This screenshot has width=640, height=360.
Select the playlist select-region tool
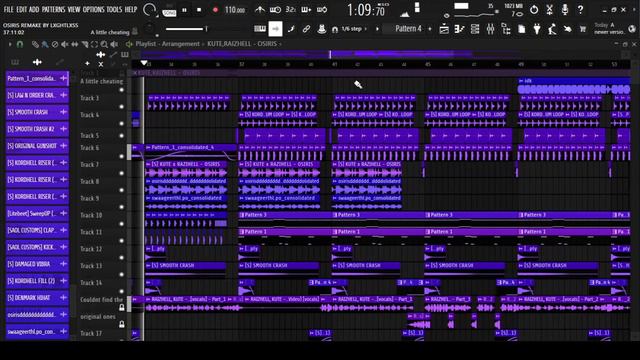tap(94, 44)
